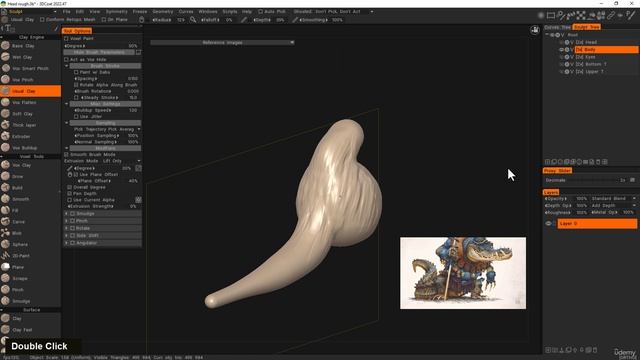Open the Reference Images dropdown

[x=222, y=42]
